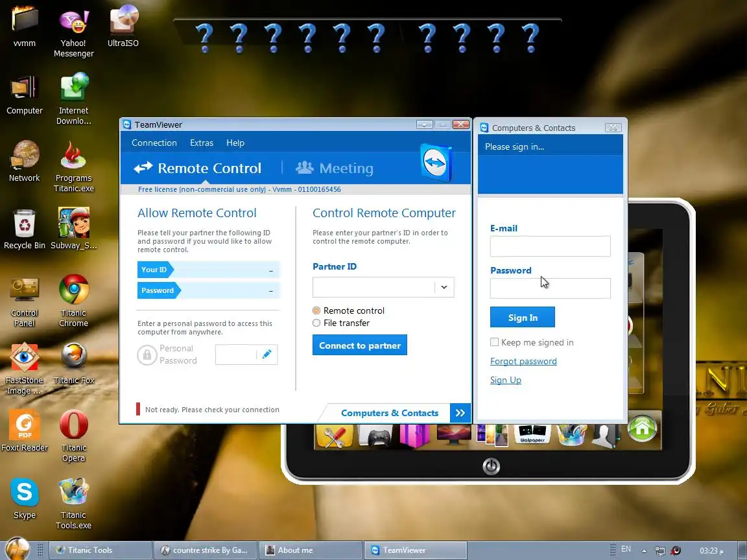
Task: Follow the Forgot password link
Action: tap(523, 361)
